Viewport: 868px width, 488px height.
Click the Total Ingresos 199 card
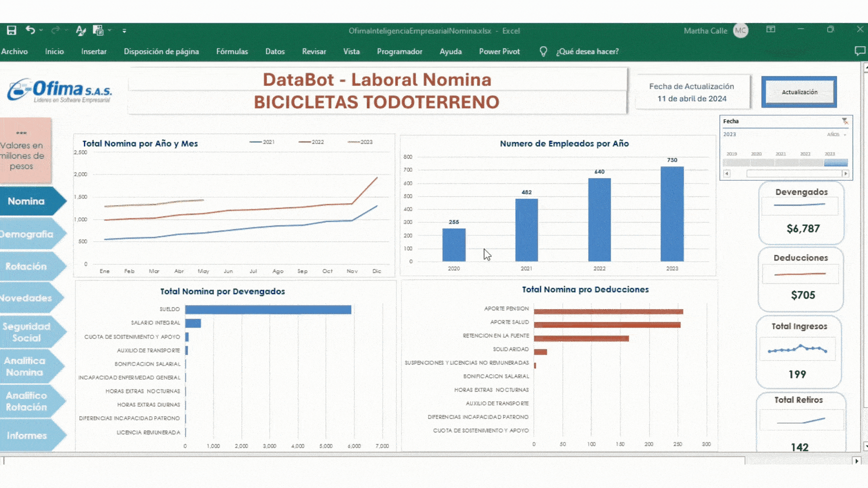click(x=799, y=352)
